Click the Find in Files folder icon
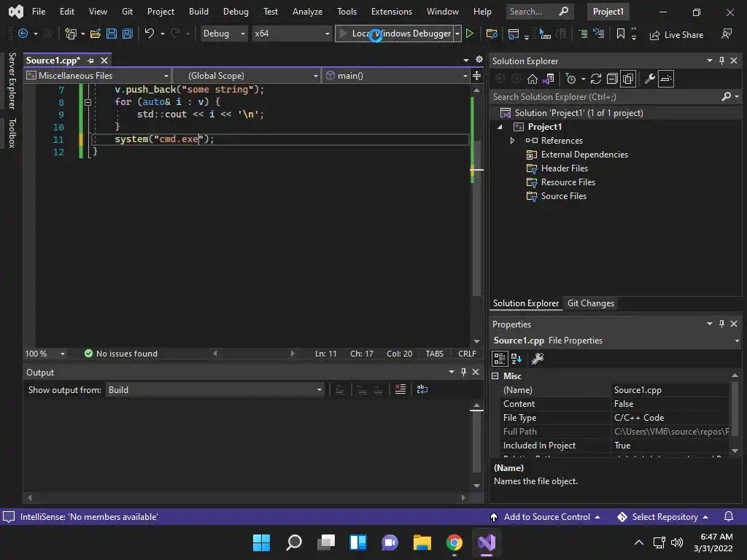747x560 pixels. point(492,34)
